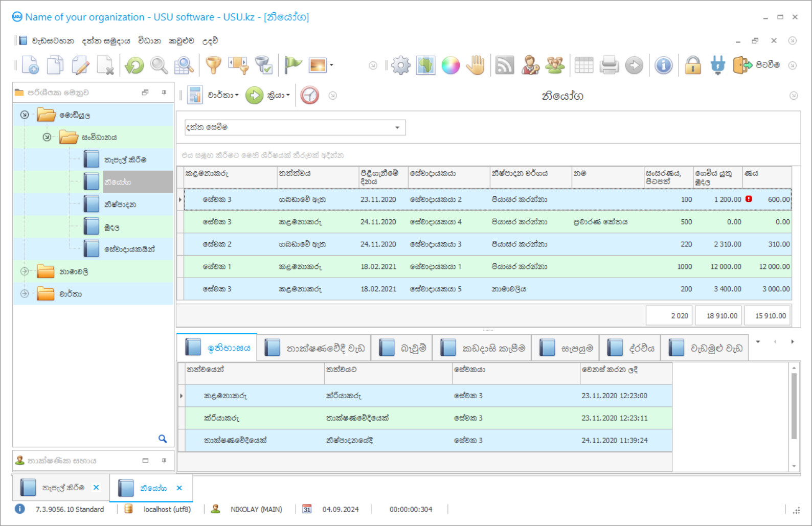Click the Filter funnel icon

(213, 65)
